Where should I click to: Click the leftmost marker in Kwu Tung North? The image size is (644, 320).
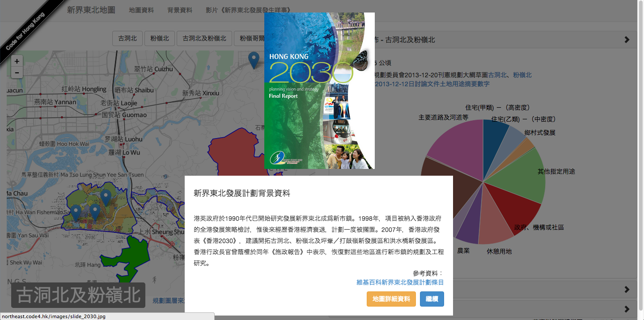tap(76, 213)
